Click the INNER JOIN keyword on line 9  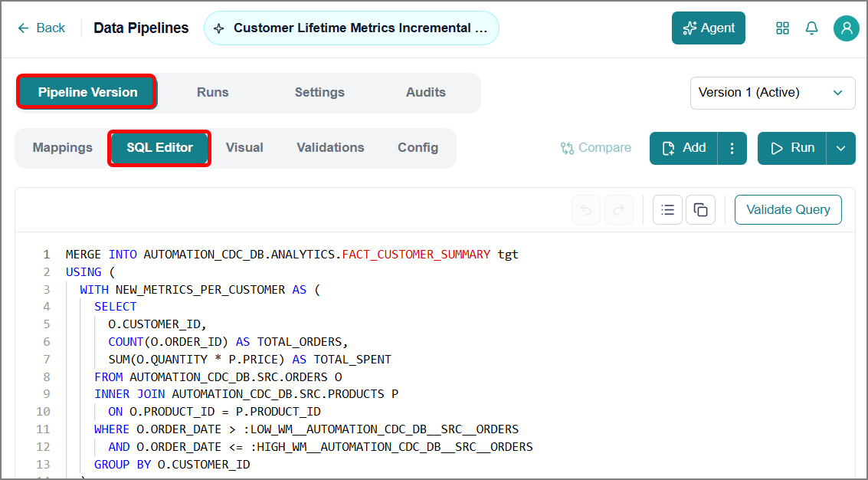129,394
